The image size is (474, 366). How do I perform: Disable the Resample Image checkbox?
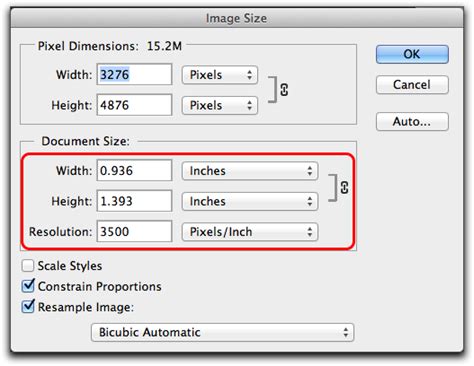tap(28, 307)
